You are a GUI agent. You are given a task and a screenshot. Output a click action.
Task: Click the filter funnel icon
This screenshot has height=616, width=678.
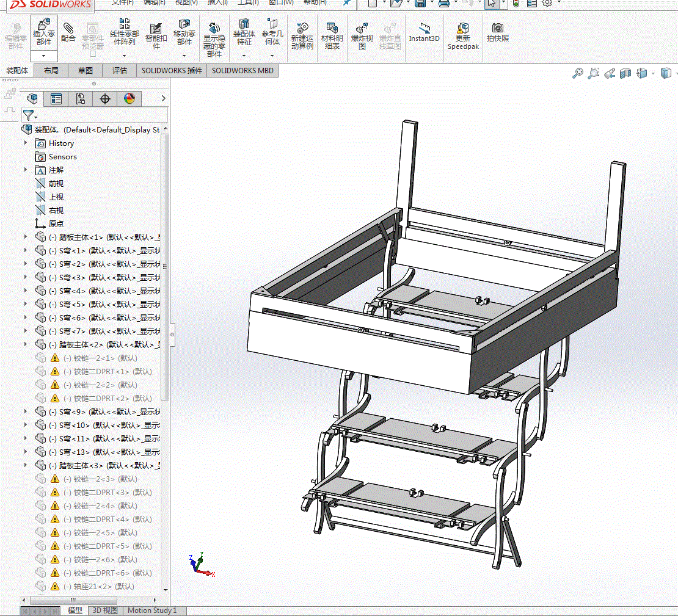29,115
